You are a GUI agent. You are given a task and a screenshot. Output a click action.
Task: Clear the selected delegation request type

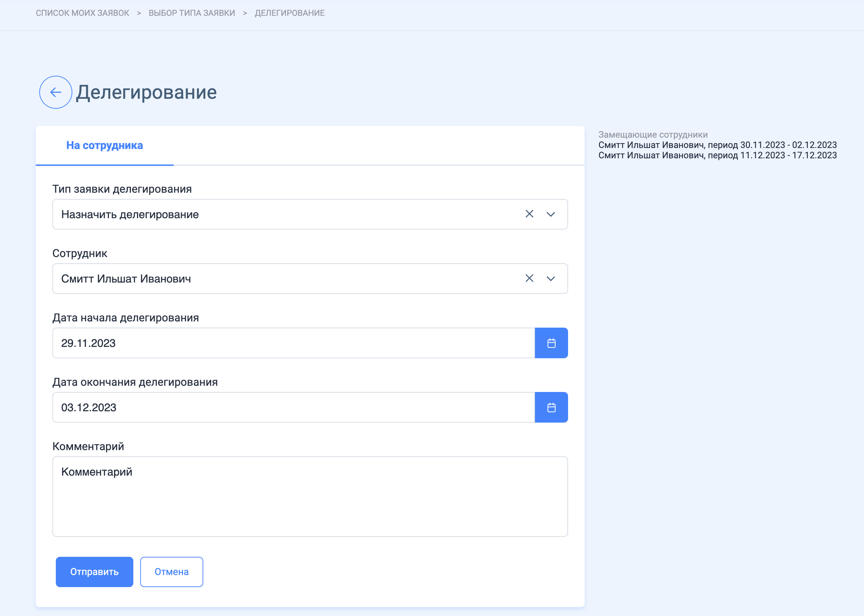529,214
